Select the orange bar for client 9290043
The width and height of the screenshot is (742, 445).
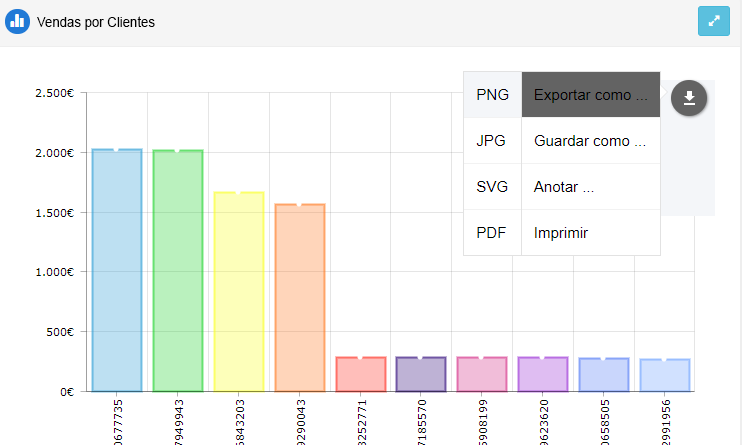tap(300, 297)
